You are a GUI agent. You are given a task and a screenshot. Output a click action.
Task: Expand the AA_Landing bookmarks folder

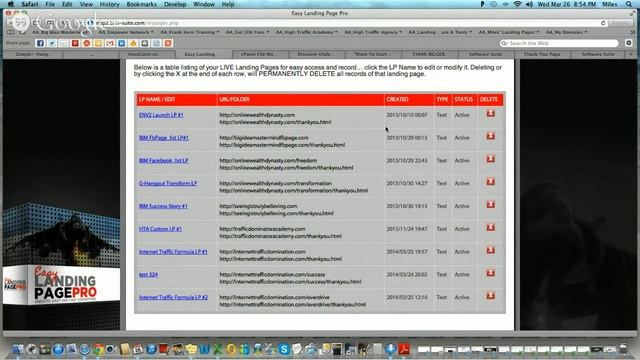coord(440,32)
